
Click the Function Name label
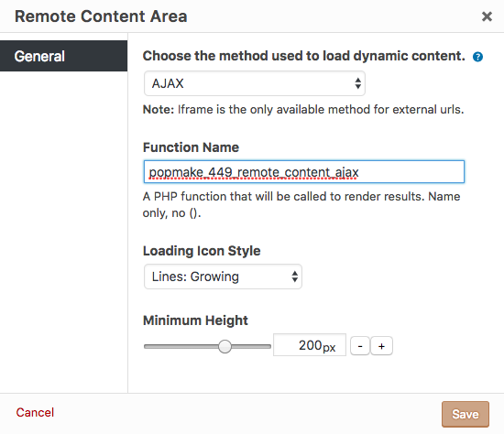(x=191, y=147)
